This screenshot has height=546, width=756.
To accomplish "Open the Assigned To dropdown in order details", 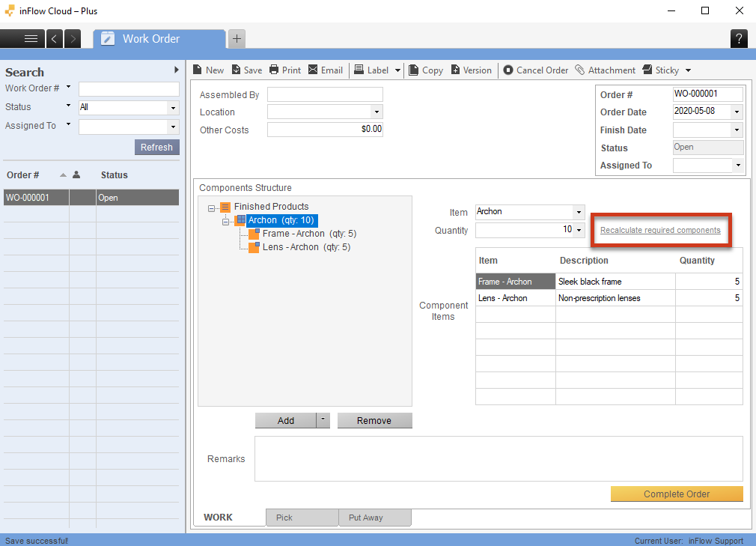I will [738, 166].
